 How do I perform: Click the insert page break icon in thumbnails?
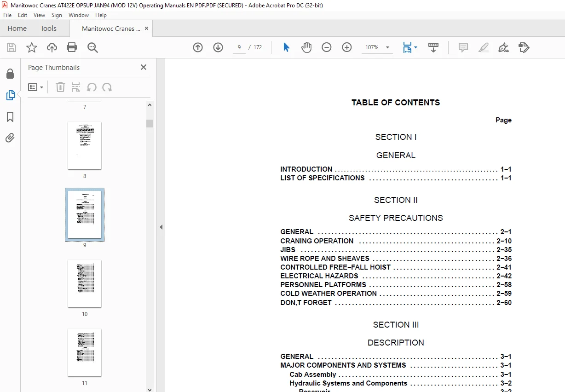tap(76, 87)
